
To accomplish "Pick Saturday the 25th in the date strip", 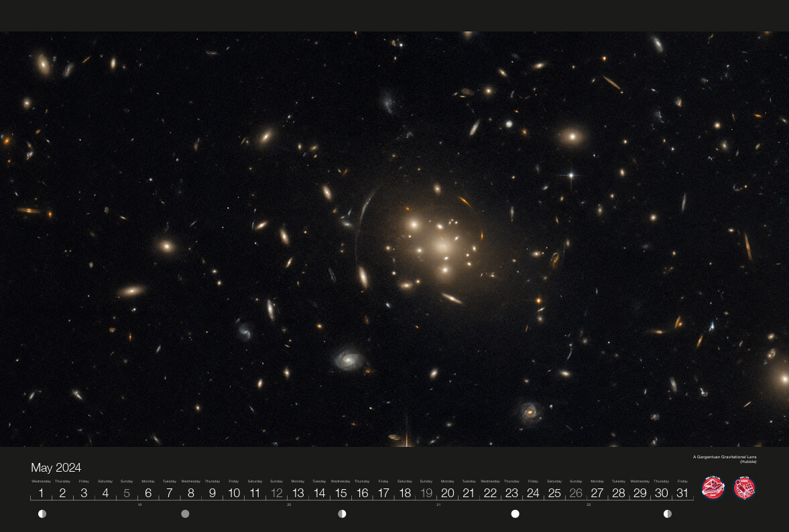I will tap(554, 493).
